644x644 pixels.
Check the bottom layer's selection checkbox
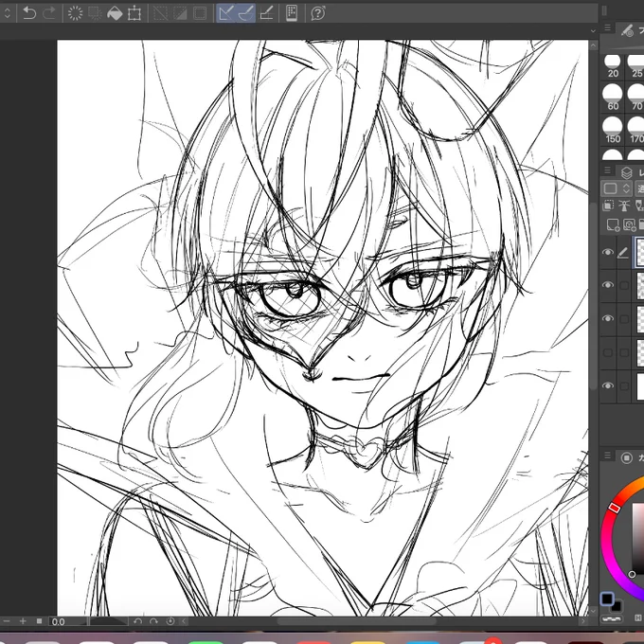click(x=624, y=386)
